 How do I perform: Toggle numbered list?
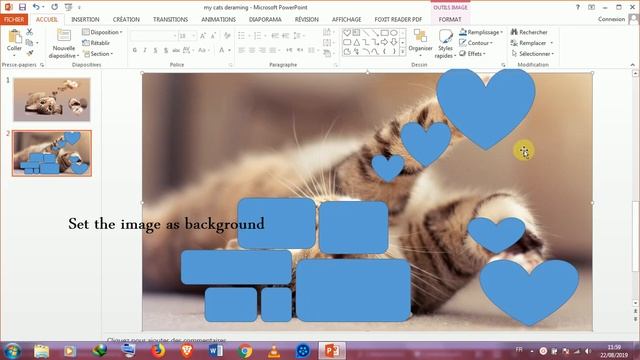click(258, 36)
